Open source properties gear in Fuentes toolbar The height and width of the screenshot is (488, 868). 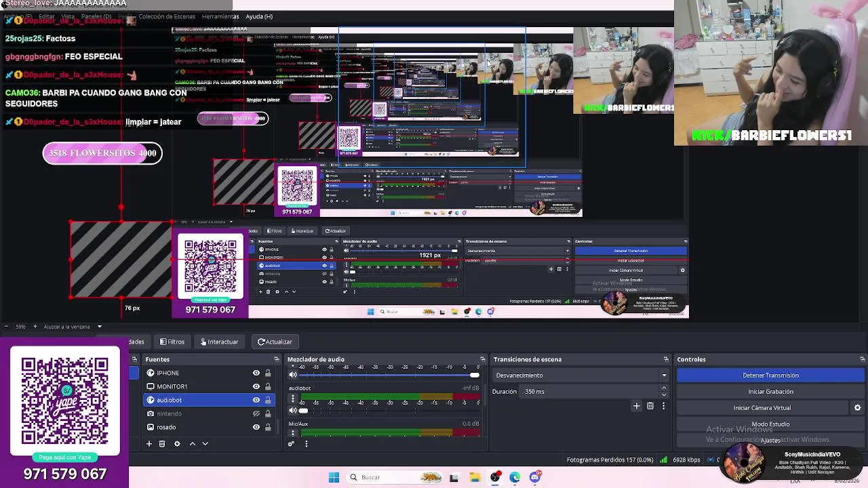pos(177,444)
